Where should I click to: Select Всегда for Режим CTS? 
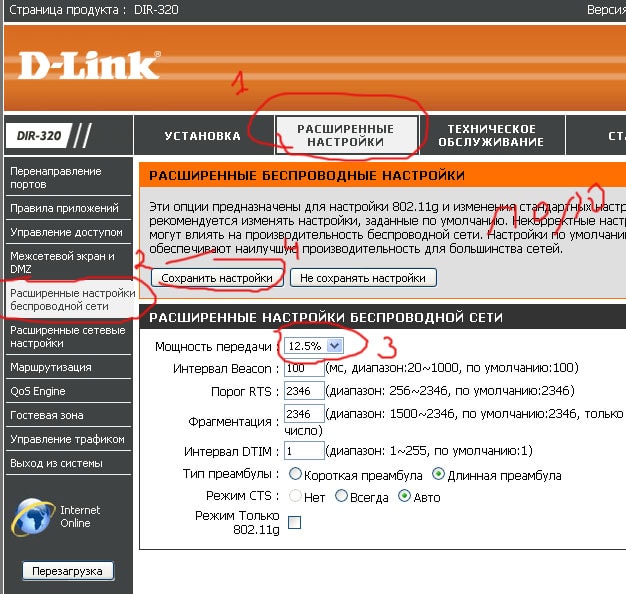(x=341, y=496)
